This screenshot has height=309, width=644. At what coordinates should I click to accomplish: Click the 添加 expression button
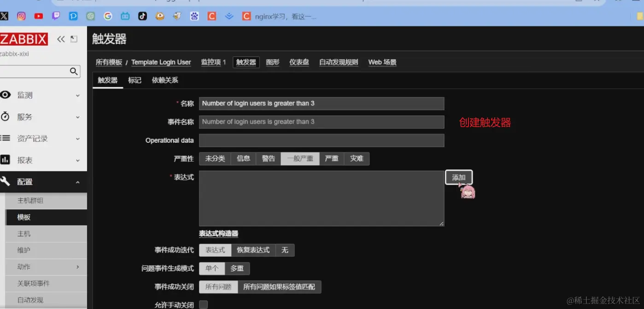pos(459,177)
